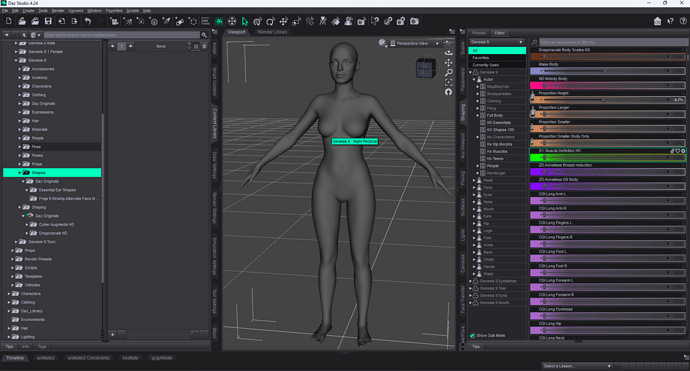This screenshot has height=371, width=690.
Task: Switch to the Presets tab
Action: [479, 33]
